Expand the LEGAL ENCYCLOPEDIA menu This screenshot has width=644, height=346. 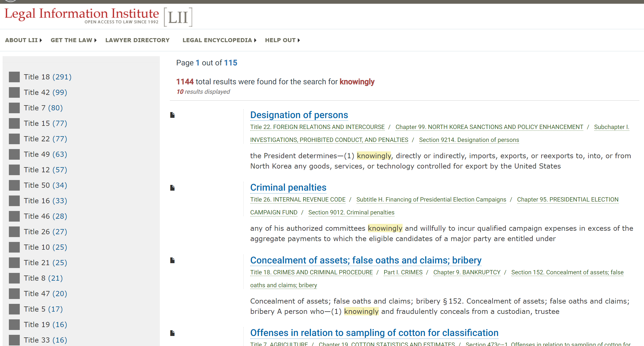(219, 40)
